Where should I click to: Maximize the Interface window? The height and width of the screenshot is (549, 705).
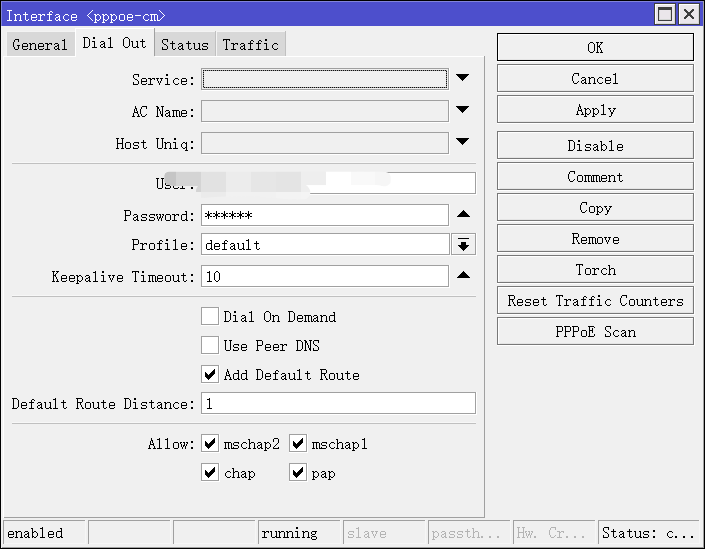click(665, 14)
